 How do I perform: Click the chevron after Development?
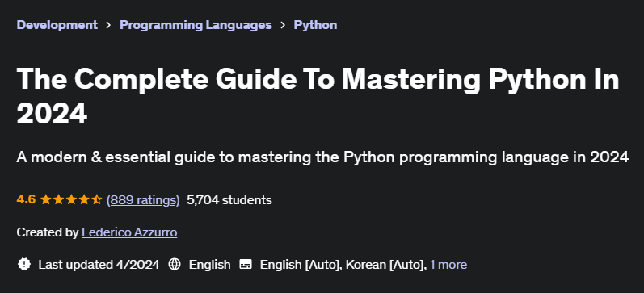[x=108, y=25]
